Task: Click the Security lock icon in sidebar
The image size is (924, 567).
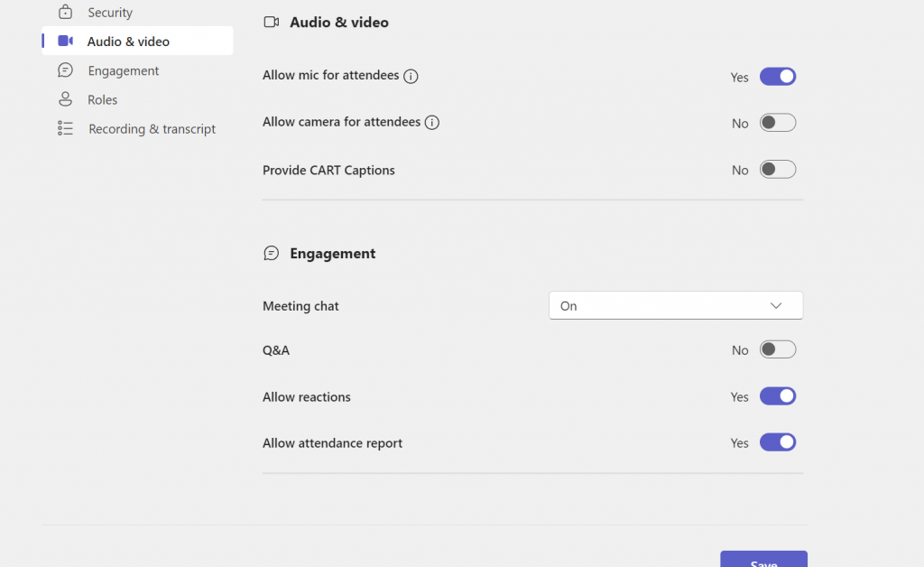Action: coord(65,13)
